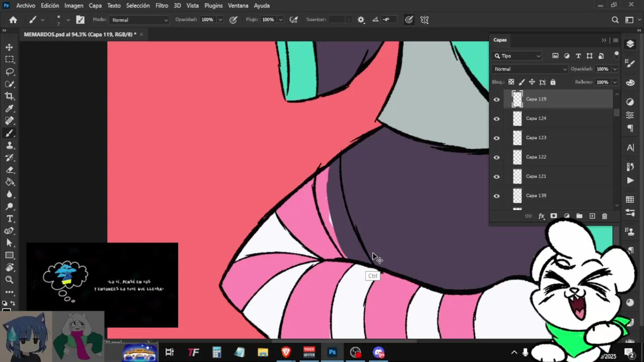
Task: Hide layer Capa 121
Action: pos(497,176)
